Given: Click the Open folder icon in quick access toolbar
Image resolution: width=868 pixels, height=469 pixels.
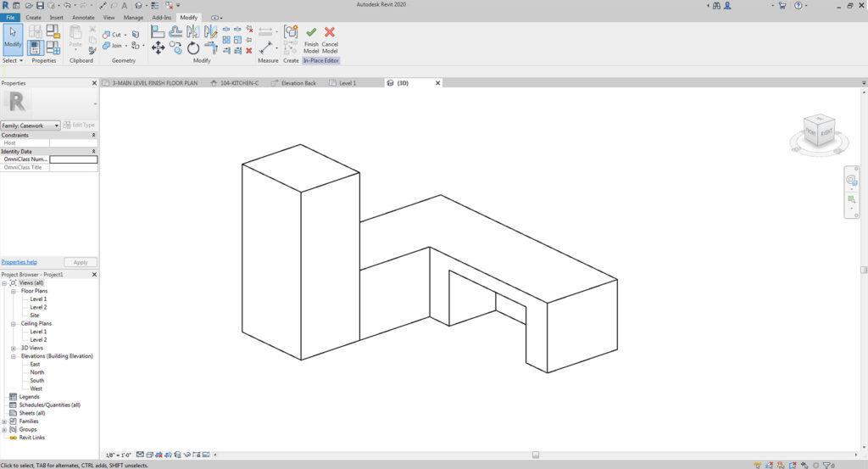Looking at the screenshot, I should tap(29, 5).
